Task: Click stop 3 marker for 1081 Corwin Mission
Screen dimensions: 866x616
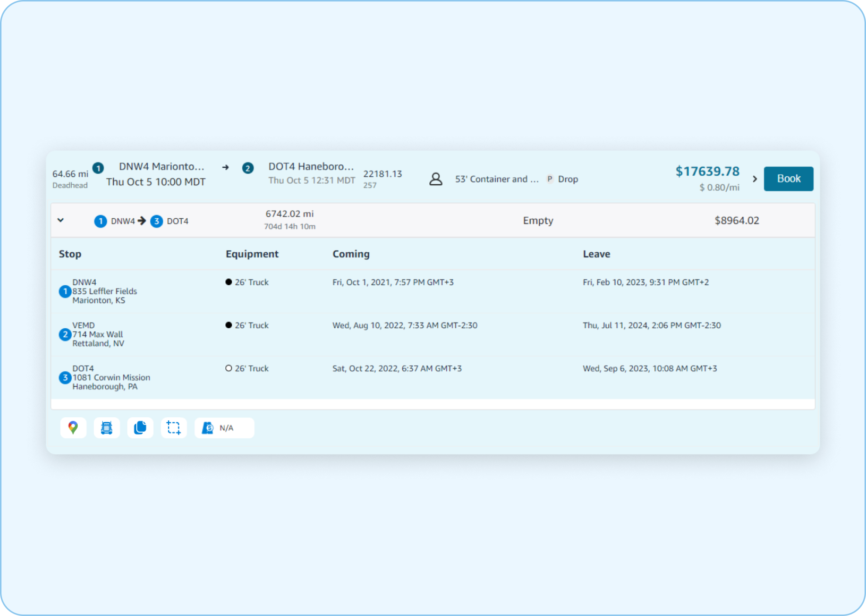Action: pyautogui.click(x=65, y=377)
